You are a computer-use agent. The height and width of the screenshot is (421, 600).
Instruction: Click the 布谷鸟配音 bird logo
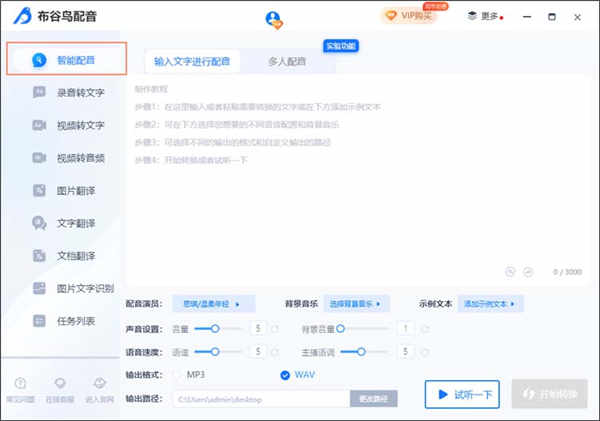(x=23, y=16)
